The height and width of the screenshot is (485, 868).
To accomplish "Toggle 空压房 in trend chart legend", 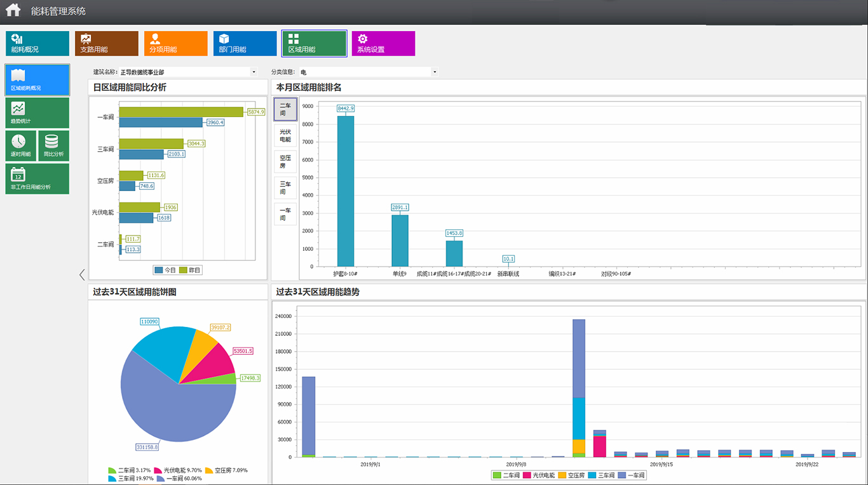I will 572,475.
